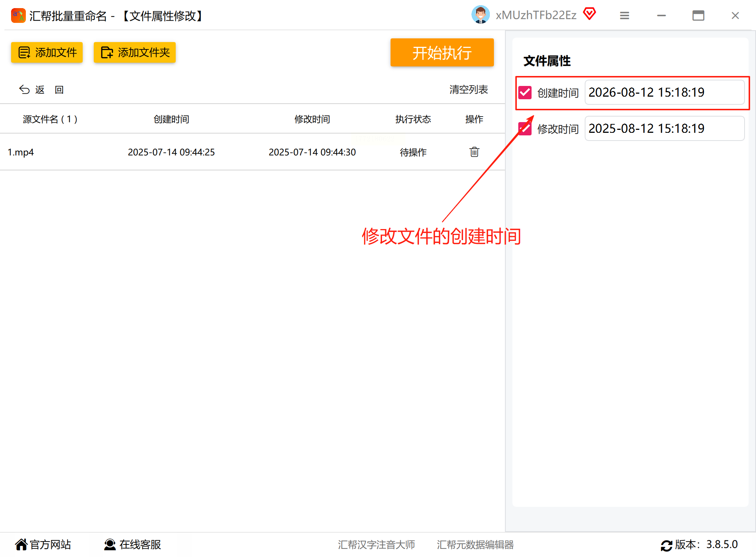Viewport: 756px width, 557px height.
Task: Open 汇帮元数据编辑器 link
Action: 475,544
